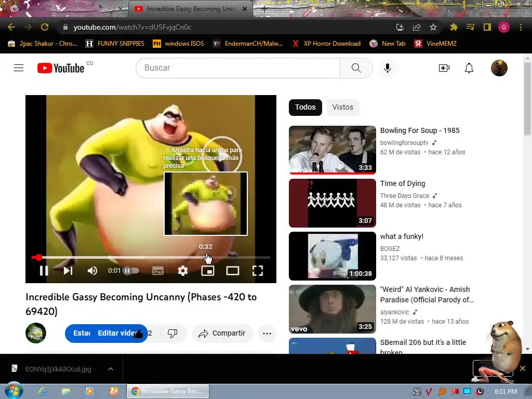Open FUNNY SNIPPIES bookmark
The width and height of the screenshot is (532, 399).
[x=115, y=44]
